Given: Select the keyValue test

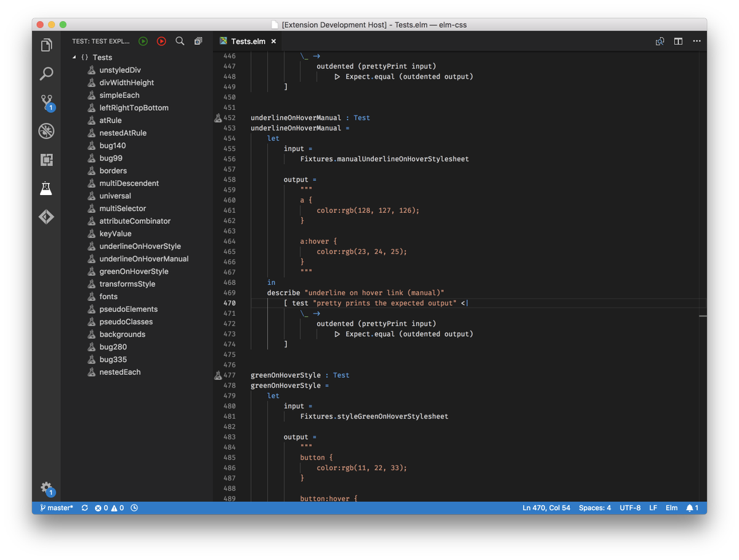Looking at the screenshot, I should tap(115, 234).
